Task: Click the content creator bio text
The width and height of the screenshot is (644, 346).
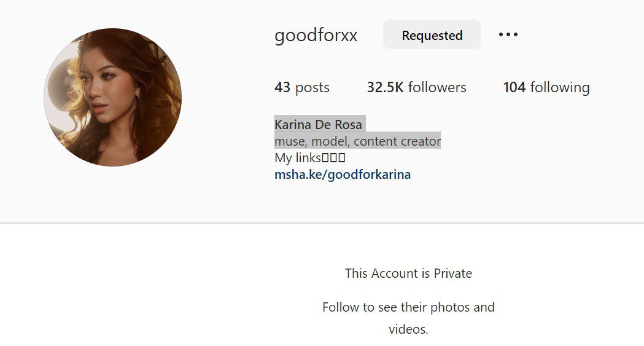Action: 397,141
